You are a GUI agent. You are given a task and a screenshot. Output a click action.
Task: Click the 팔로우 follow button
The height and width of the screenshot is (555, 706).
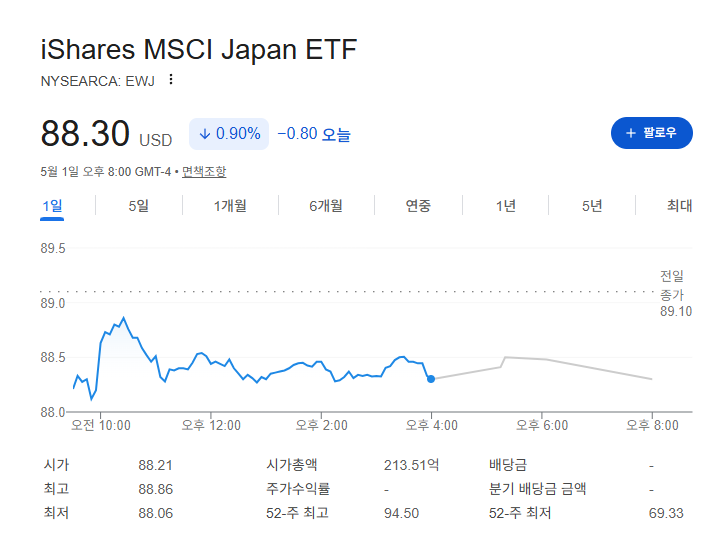651,133
